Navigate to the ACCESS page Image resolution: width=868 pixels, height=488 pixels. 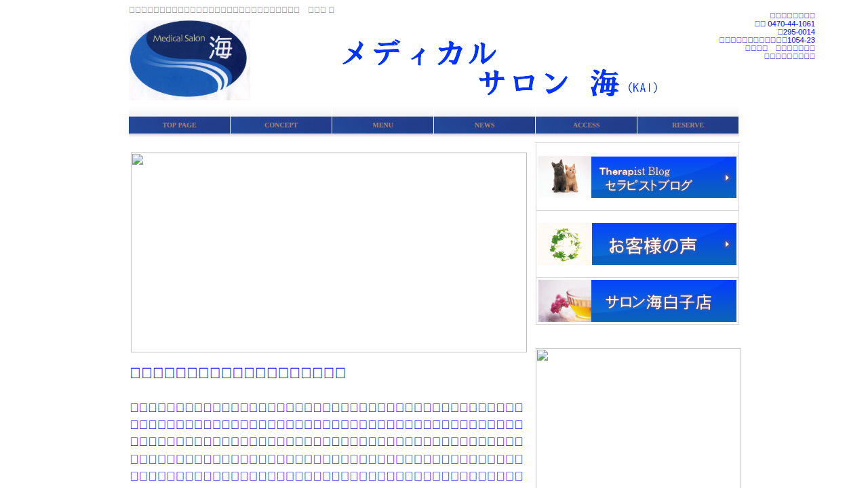click(586, 125)
